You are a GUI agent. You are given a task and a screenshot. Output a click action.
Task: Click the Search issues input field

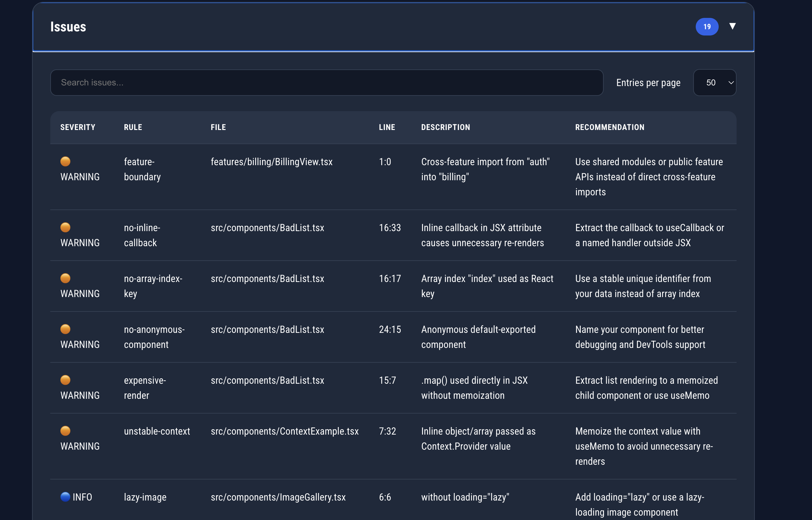327,82
